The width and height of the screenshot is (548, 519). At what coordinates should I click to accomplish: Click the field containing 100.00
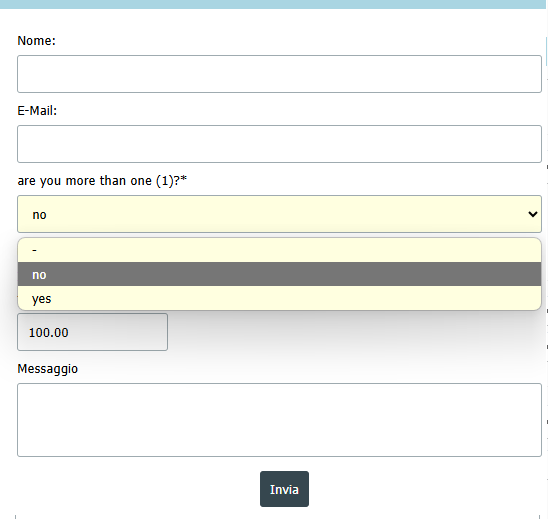92,332
